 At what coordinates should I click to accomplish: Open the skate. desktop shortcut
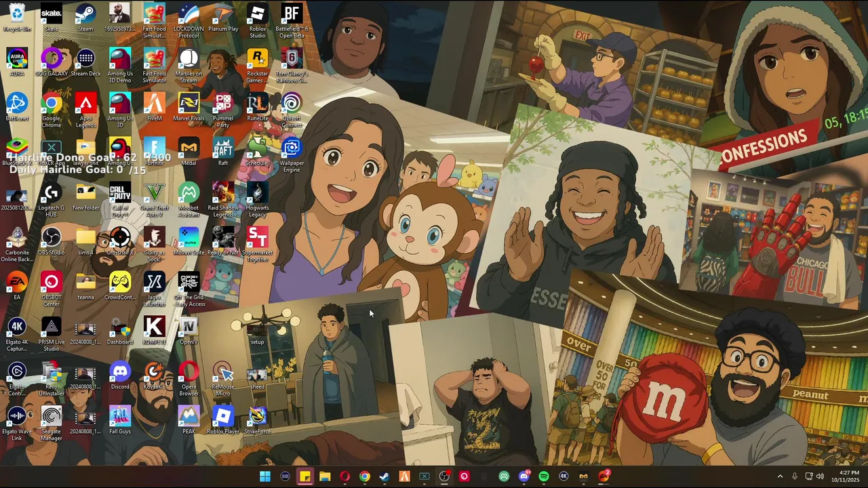pos(51,18)
